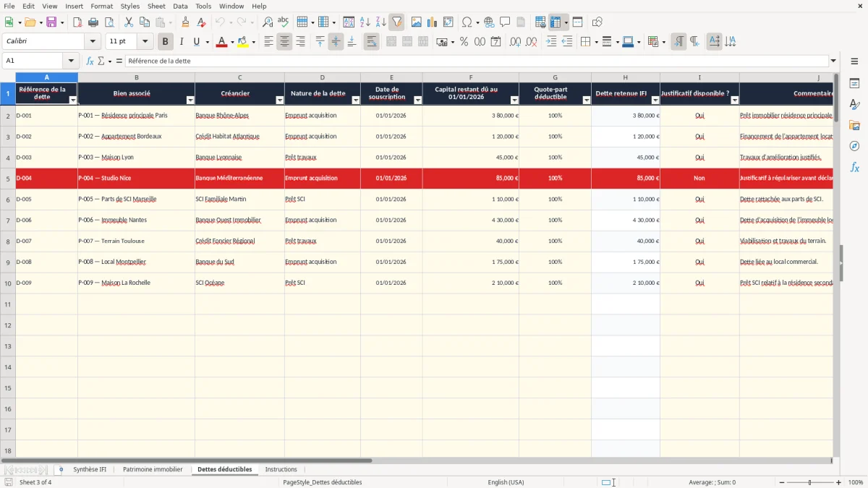Toggle Wrap Text

[x=372, y=42]
